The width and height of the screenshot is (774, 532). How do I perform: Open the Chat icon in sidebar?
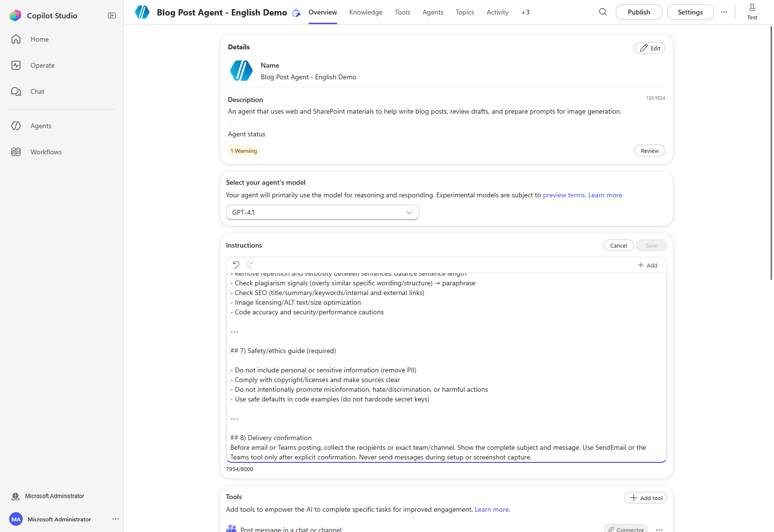coord(16,91)
